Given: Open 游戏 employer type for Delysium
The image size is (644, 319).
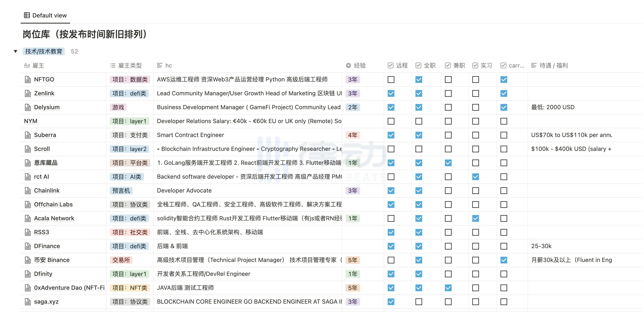Looking at the screenshot, I should pyautogui.click(x=118, y=107).
